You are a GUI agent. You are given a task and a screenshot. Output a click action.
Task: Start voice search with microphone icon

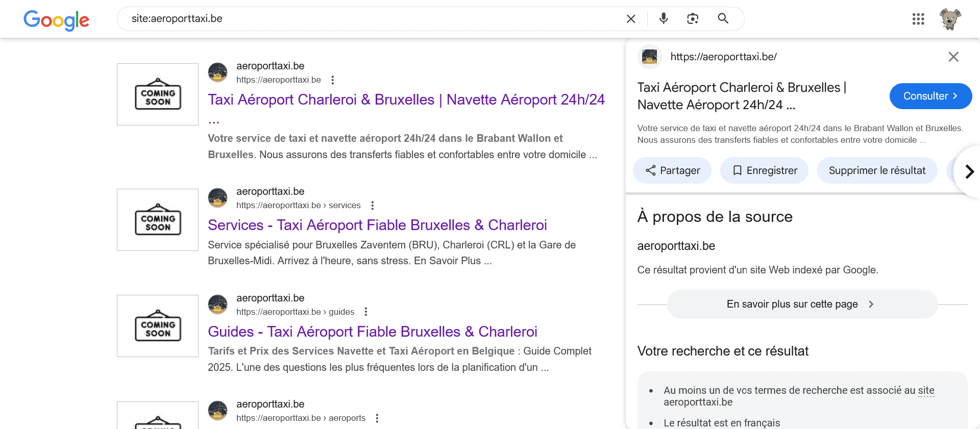point(664,19)
